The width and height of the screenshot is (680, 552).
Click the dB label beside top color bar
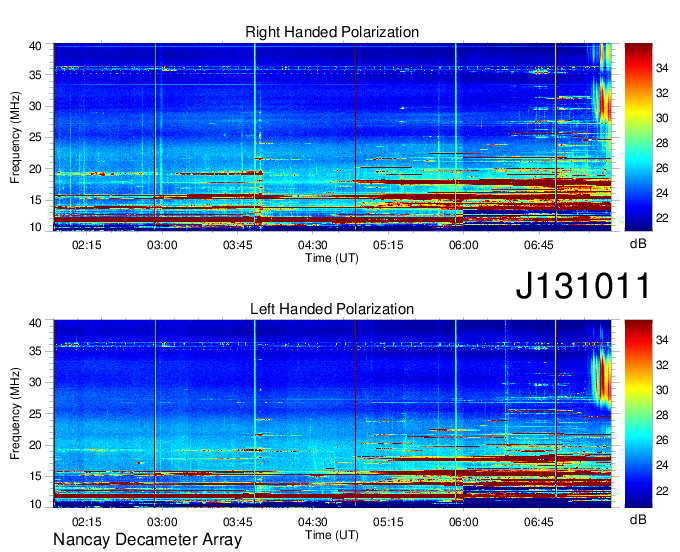(638, 244)
